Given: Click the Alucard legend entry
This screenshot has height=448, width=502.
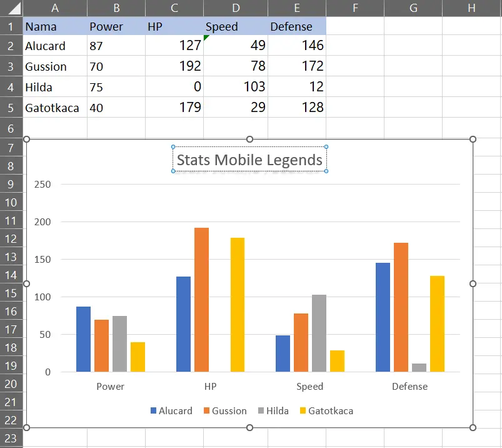Looking at the screenshot, I should pos(171,411).
